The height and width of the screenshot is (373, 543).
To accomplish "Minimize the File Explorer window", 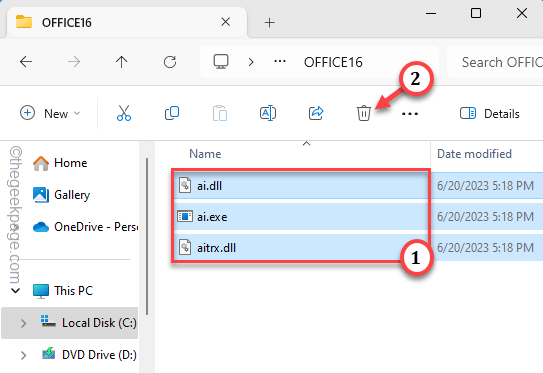I will coord(431,14).
